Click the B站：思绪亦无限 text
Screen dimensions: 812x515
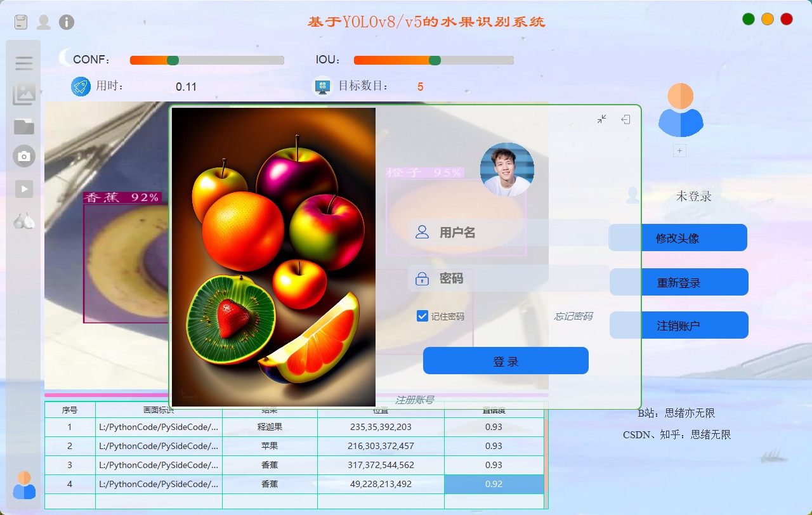pyautogui.click(x=676, y=414)
